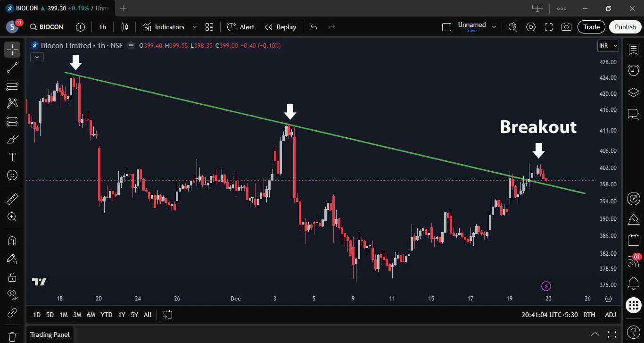This screenshot has width=644, height=343.
Task: Open the layout setup square icon
Action: pos(446,27)
